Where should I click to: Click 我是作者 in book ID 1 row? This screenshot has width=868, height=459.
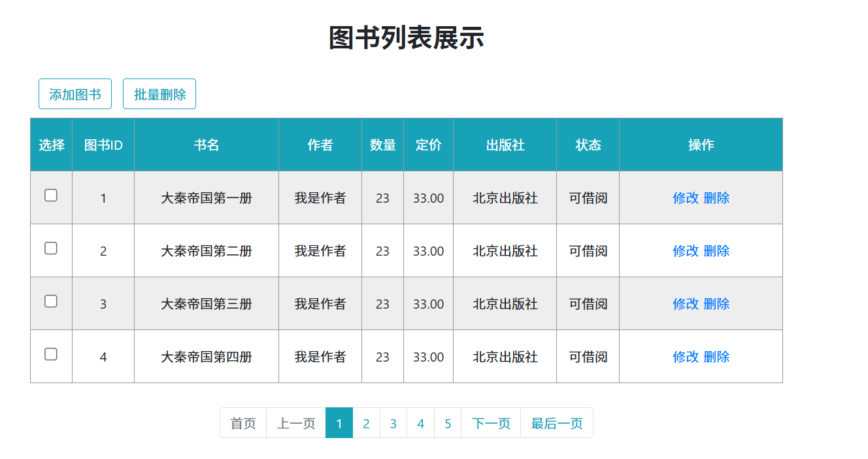320,198
